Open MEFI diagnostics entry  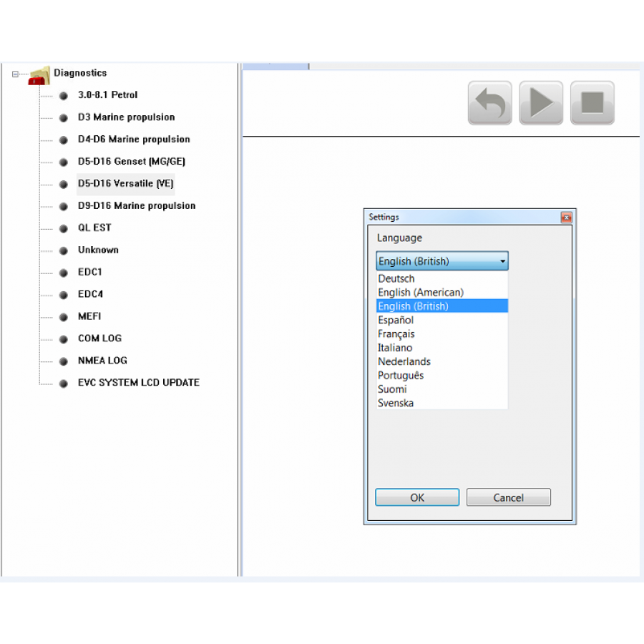pyautogui.click(x=89, y=316)
